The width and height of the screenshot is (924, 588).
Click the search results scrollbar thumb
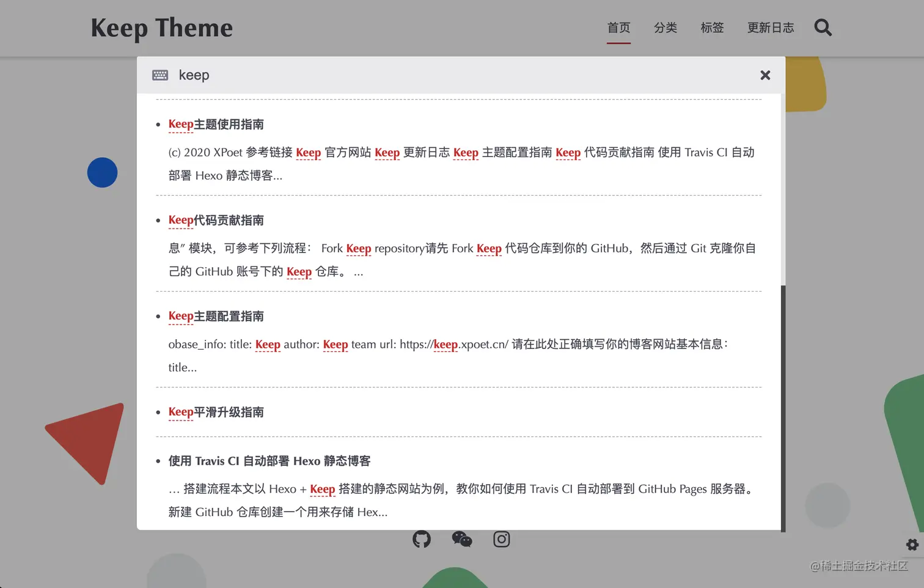click(783, 408)
